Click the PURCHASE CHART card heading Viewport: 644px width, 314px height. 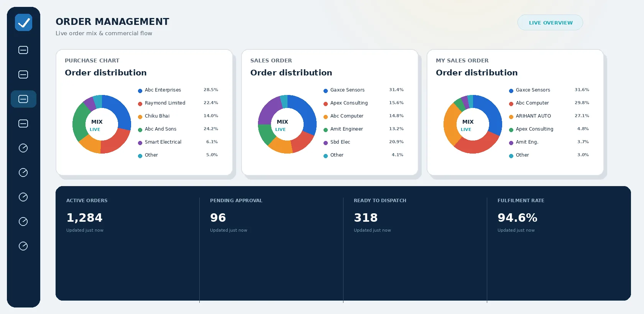point(92,61)
